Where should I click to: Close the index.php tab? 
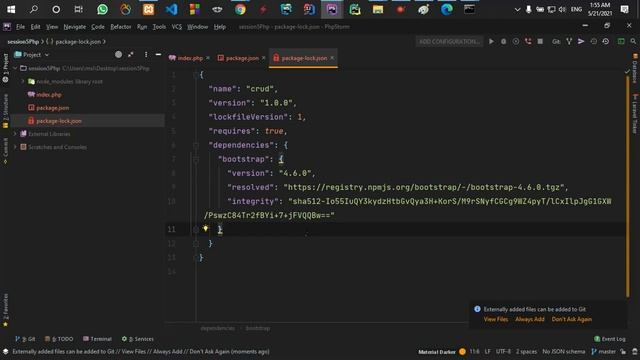208,58
